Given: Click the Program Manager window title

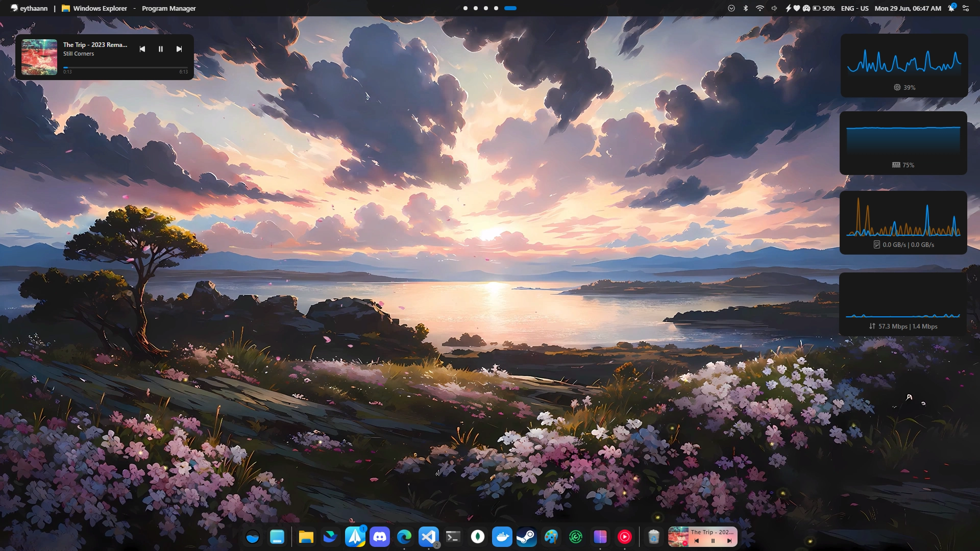Looking at the screenshot, I should pyautogui.click(x=169, y=8).
